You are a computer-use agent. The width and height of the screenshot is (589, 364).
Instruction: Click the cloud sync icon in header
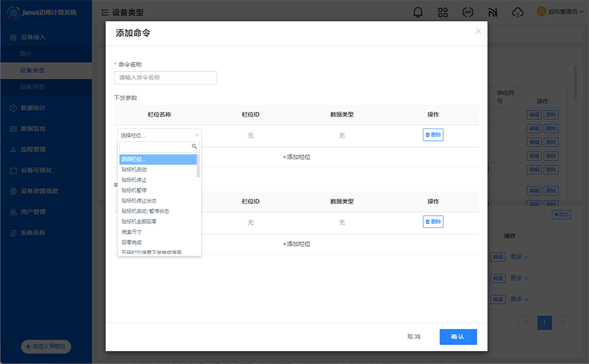(x=518, y=12)
